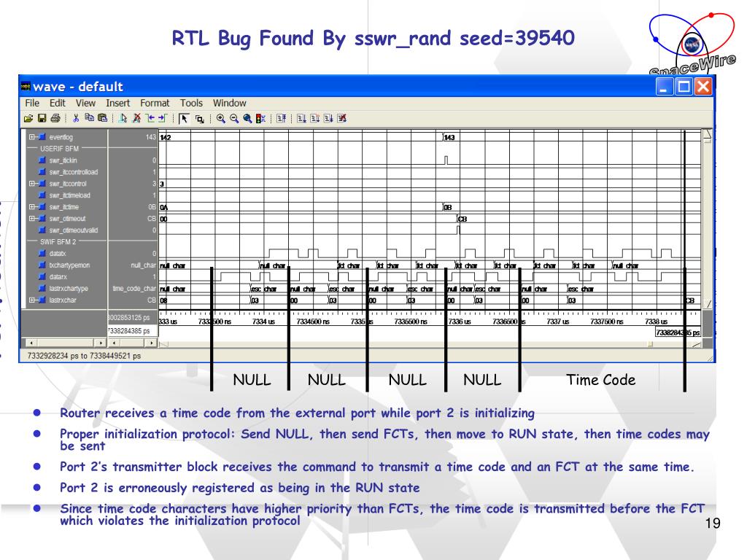Open the Insert menu
Screen dimensions: 747x560
click(117, 103)
